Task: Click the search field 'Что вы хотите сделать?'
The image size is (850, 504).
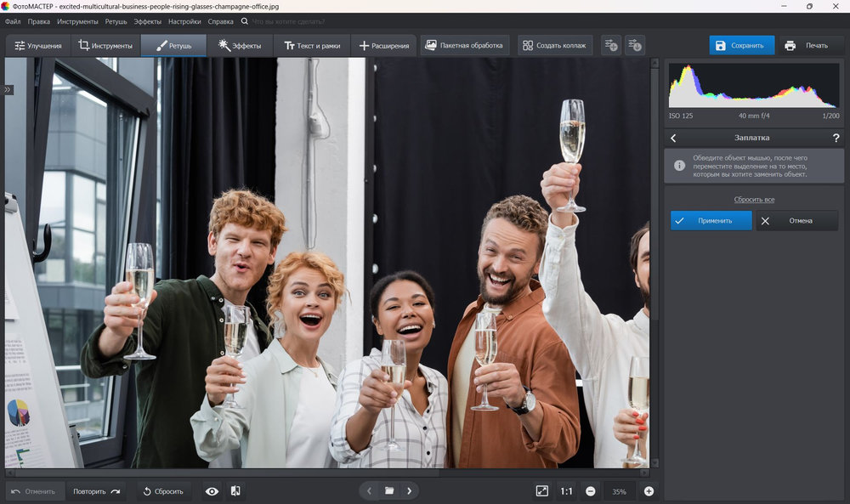Action: 288,22
